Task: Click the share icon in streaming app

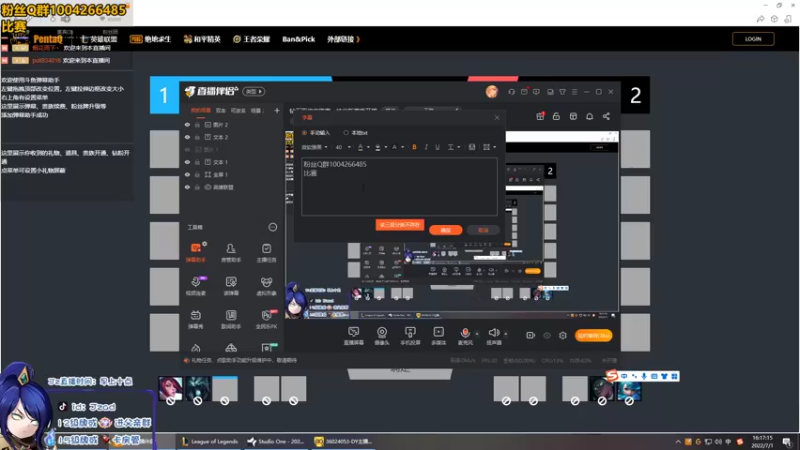Action: click(606, 116)
